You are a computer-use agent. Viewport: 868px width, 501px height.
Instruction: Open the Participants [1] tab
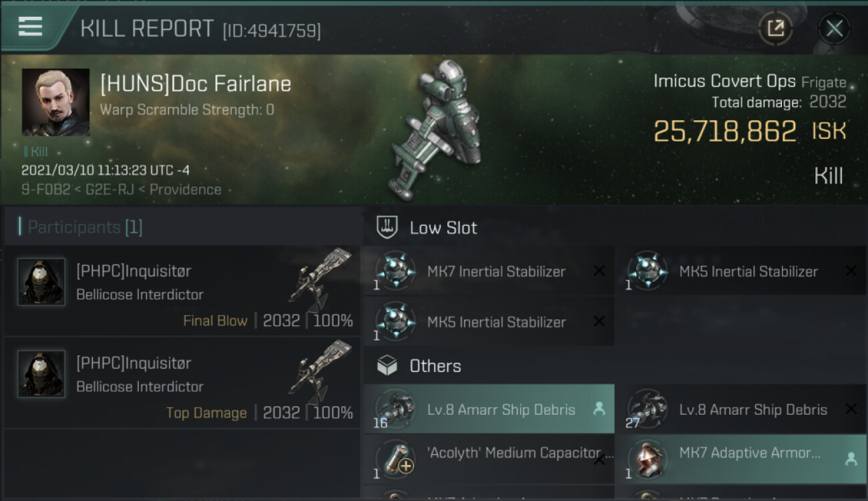tap(84, 227)
